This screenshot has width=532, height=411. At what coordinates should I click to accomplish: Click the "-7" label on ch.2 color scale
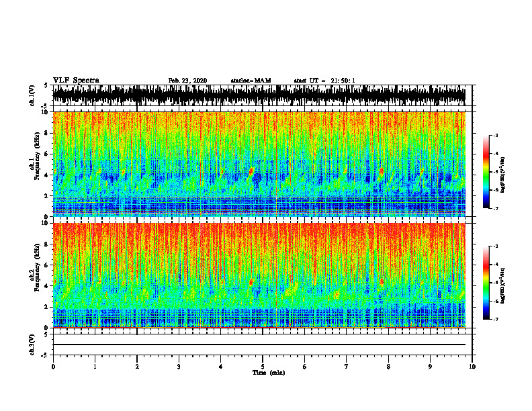[495, 320]
